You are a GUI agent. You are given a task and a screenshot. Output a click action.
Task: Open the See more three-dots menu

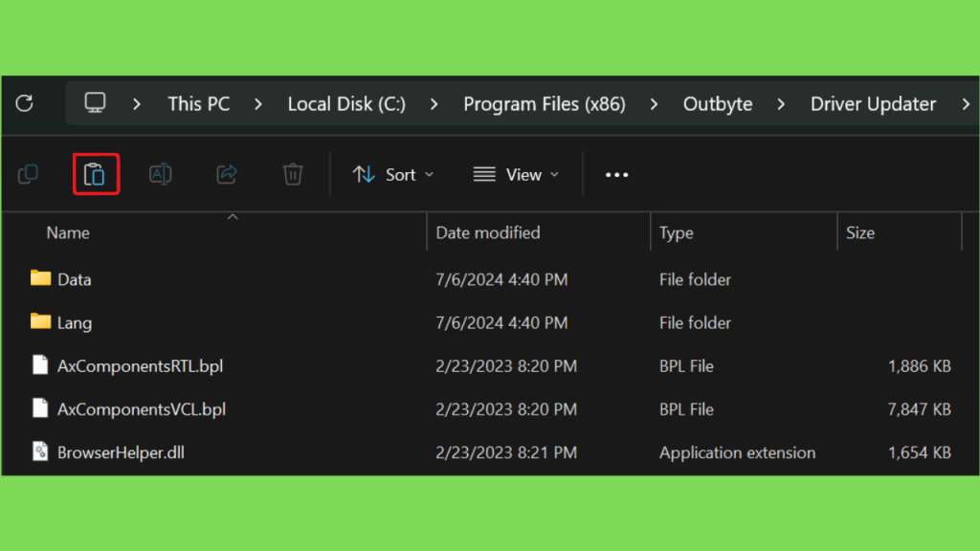coord(617,175)
